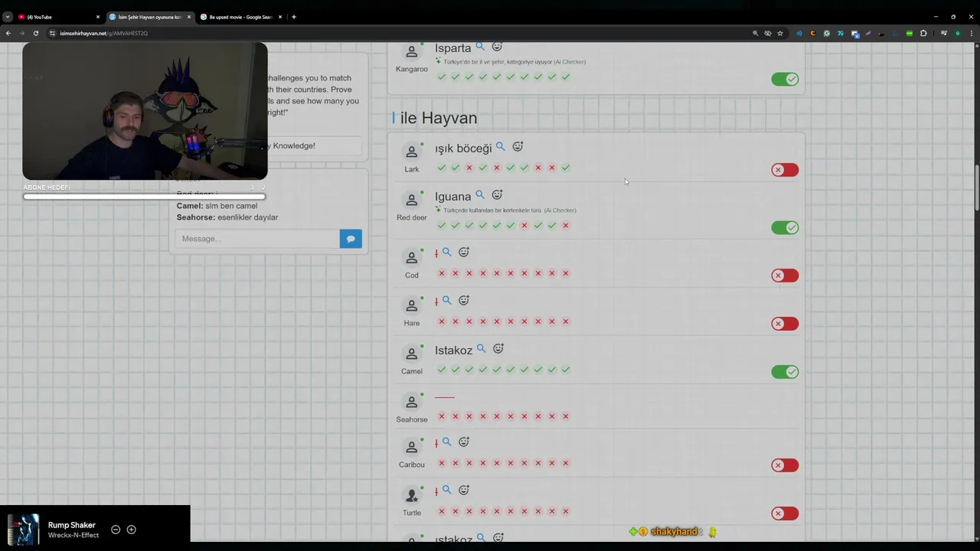Click the magnifier icon in Cod's row
Screen dimensions: 980x551
point(446,252)
